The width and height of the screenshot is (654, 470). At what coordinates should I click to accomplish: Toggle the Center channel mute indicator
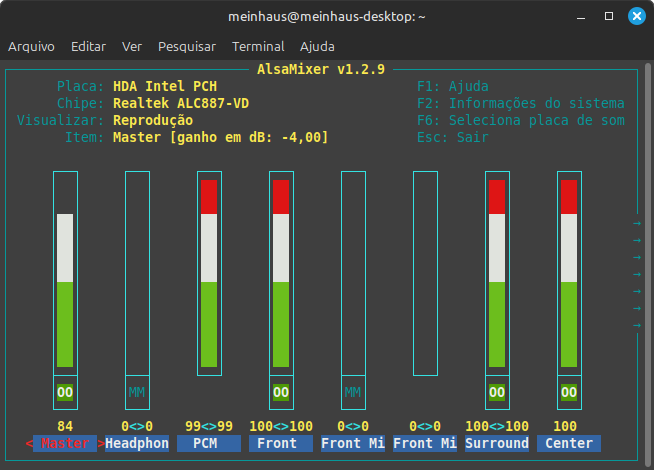click(x=569, y=392)
